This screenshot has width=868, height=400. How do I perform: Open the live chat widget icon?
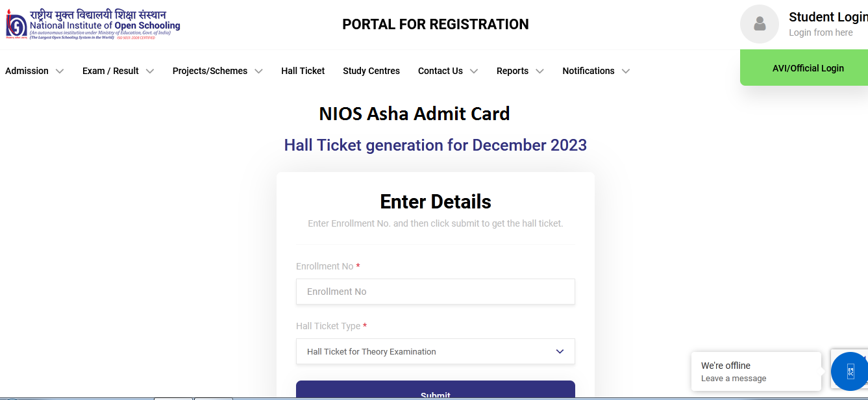pyautogui.click(x=849, y=371)
